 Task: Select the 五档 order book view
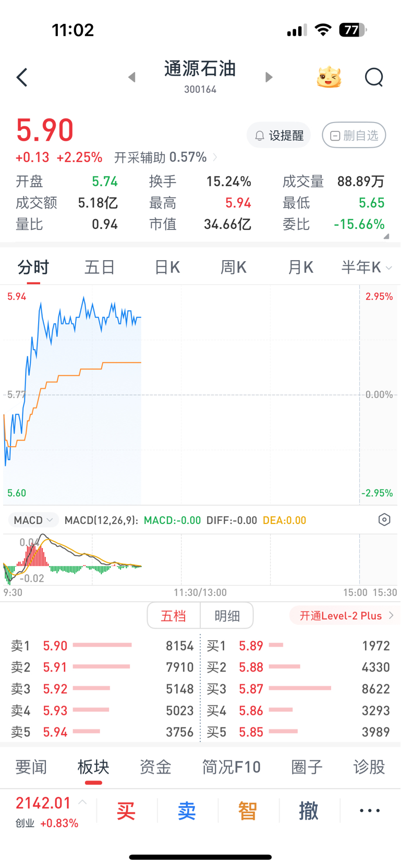click(174, 616)
